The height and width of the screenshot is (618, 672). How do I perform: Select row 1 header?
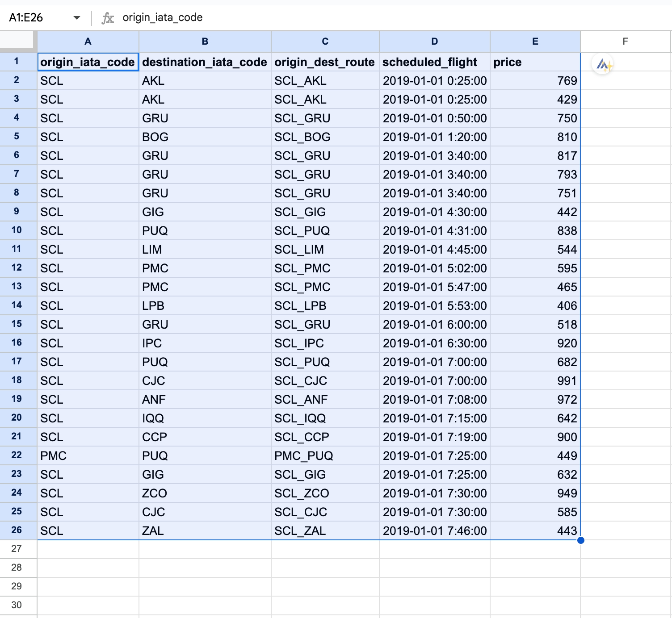click(x=17, y=62)
